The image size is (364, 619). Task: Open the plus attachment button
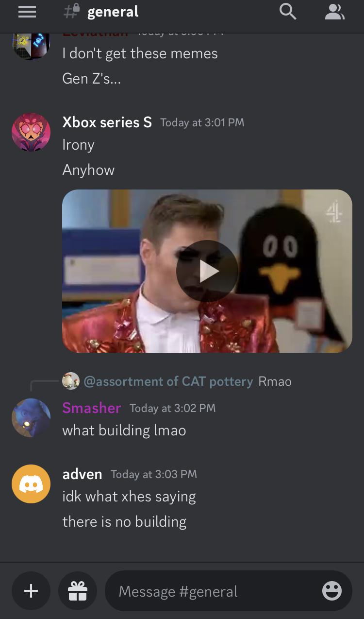tap(31, 591)
